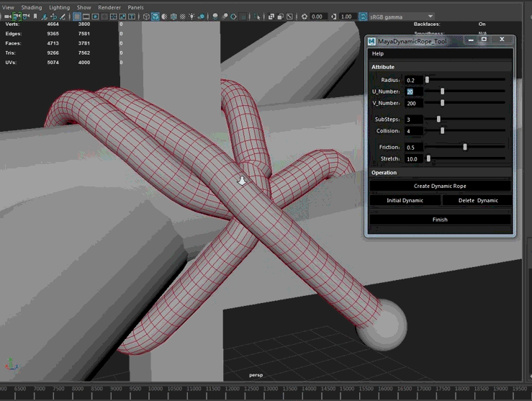Toggle the view transform color management icon
Viewport: 532px width, 401px height.
363,17
